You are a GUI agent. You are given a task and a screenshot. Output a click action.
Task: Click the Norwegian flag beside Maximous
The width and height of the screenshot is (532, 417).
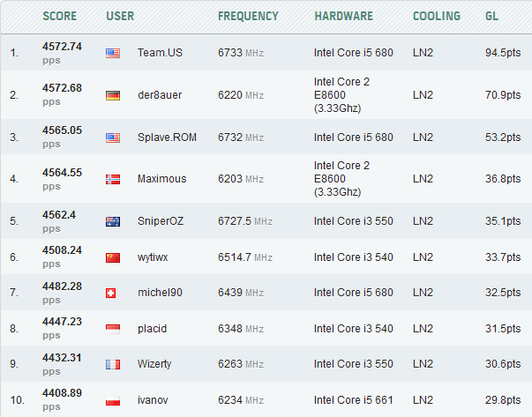point(113,179)
